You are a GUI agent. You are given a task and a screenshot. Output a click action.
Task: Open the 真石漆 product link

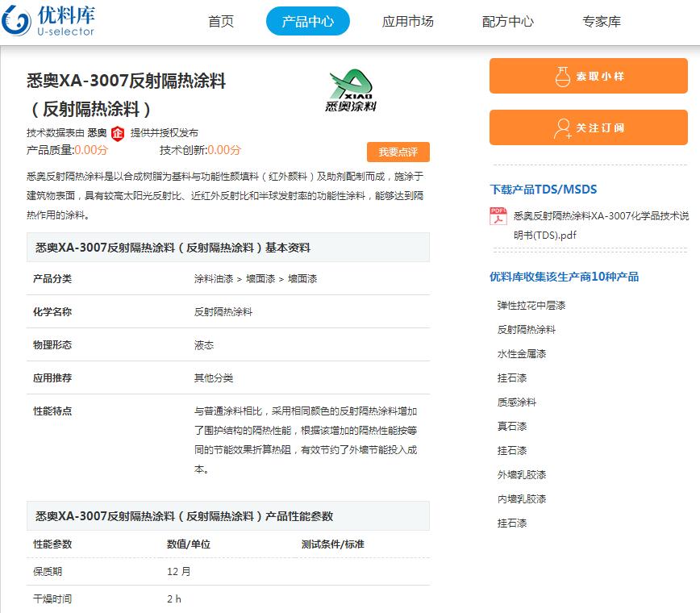pos(511,427)
